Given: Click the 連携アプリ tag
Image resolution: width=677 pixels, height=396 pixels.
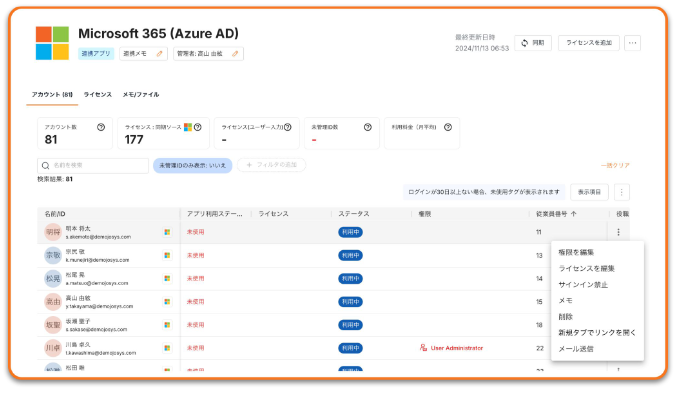Looking at the screenshot, I should pos(96,54).
